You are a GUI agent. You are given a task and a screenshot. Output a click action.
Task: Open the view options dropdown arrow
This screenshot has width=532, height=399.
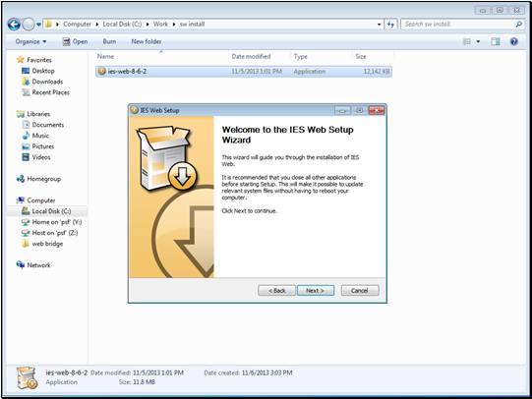coord(478,41)
